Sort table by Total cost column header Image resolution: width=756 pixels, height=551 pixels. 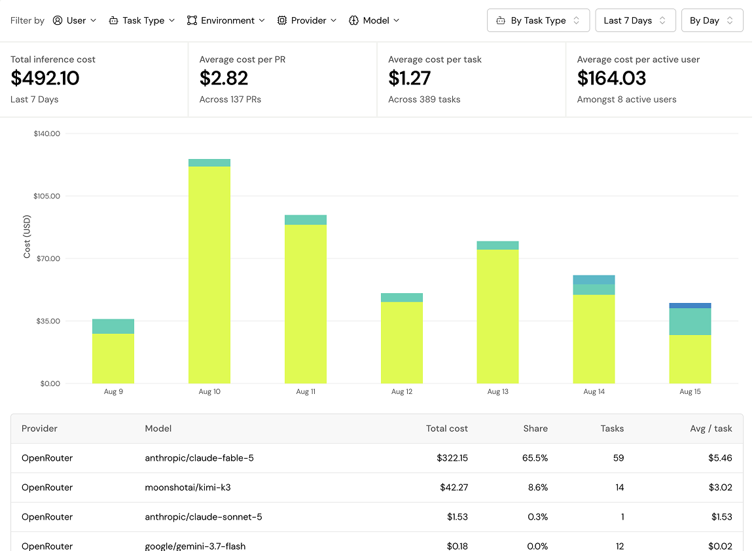point(446,429)
